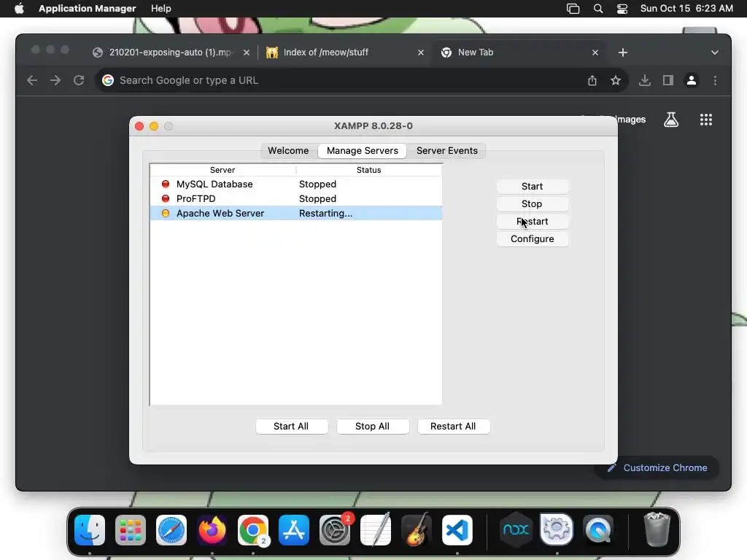747x560 pixels.
Task: Open the Google apps grid
Action: (x=706, y=120)
